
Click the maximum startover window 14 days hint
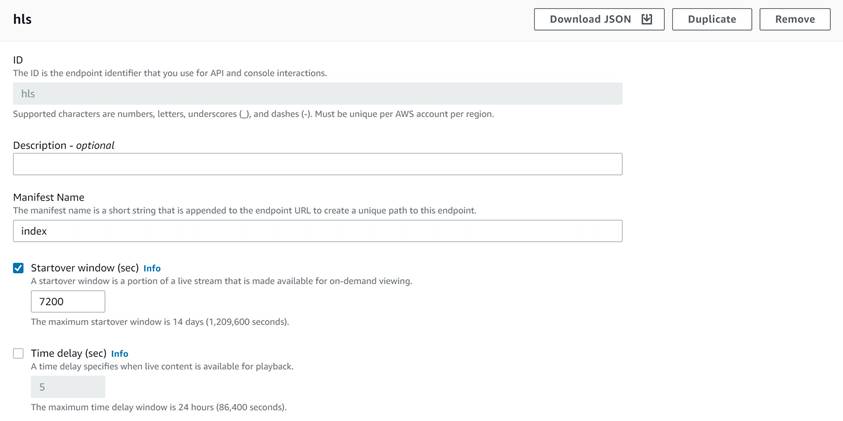pyautogui.click(x=160, y=322)
